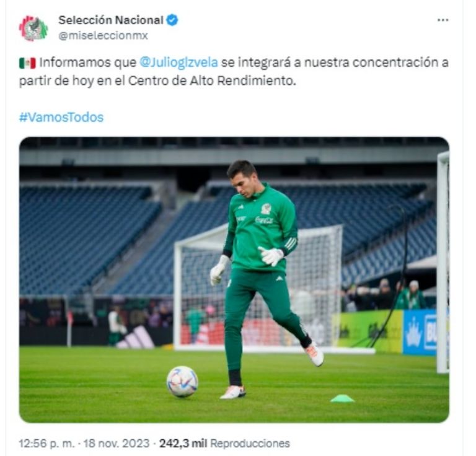Viewport: 476px width, 456px height.
Task: Open the three-dot more options menu
Action: [x=443, y=20]
